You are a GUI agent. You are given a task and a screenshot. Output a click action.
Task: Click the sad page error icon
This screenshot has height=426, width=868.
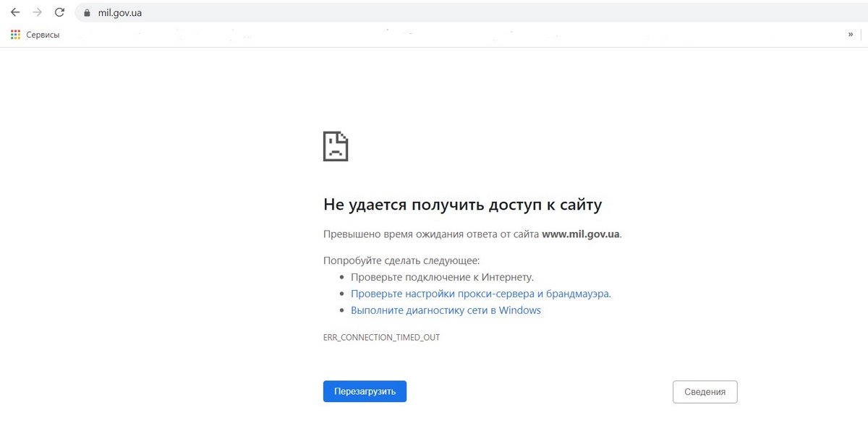(335, 146)
